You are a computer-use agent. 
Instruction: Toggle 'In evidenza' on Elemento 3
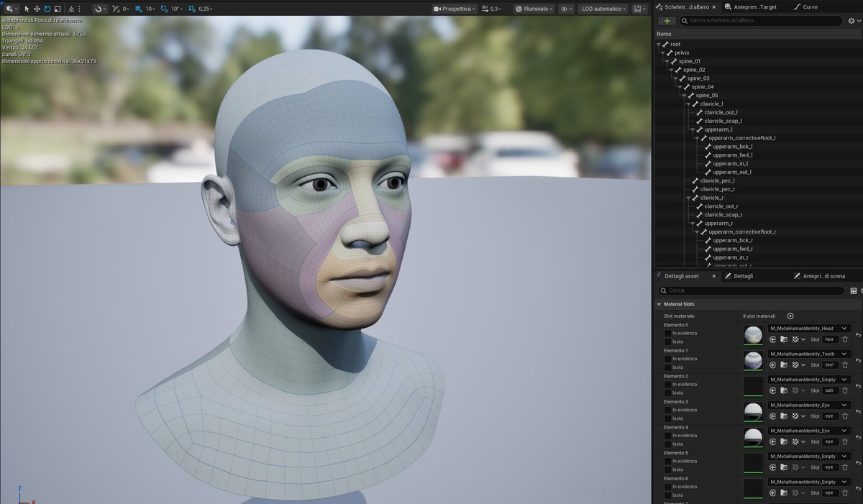pos(670,409)
